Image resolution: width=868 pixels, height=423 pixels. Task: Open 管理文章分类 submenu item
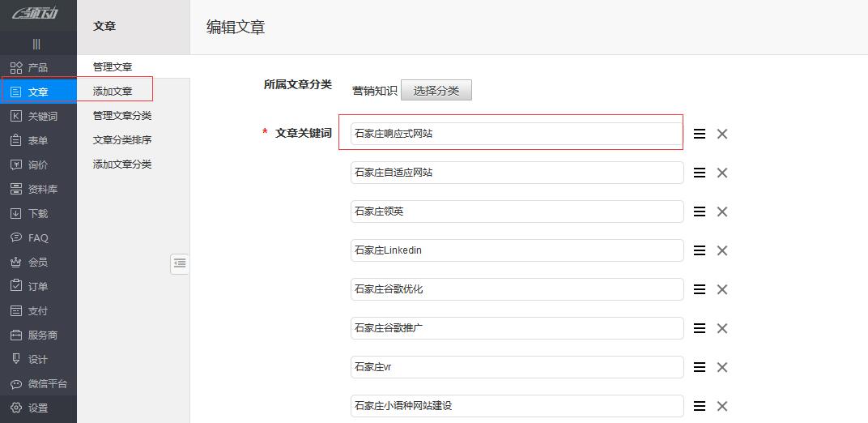(121, 116)
